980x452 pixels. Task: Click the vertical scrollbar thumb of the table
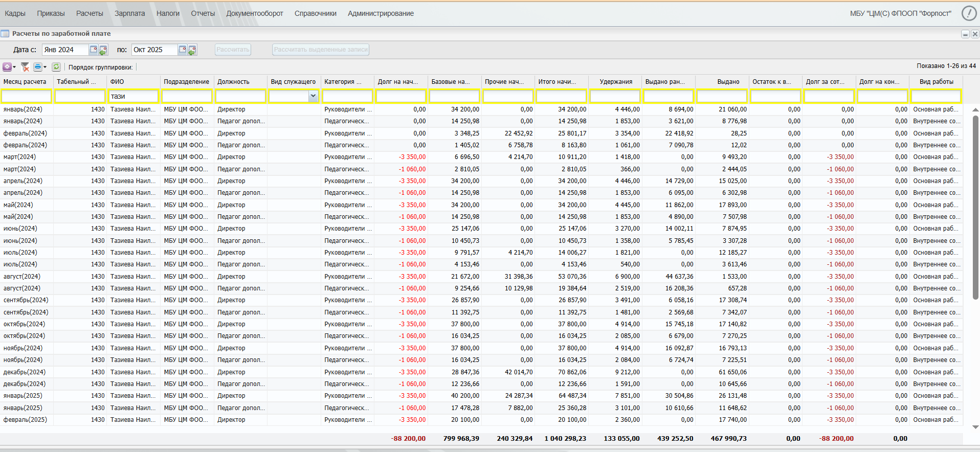point(975,207)
